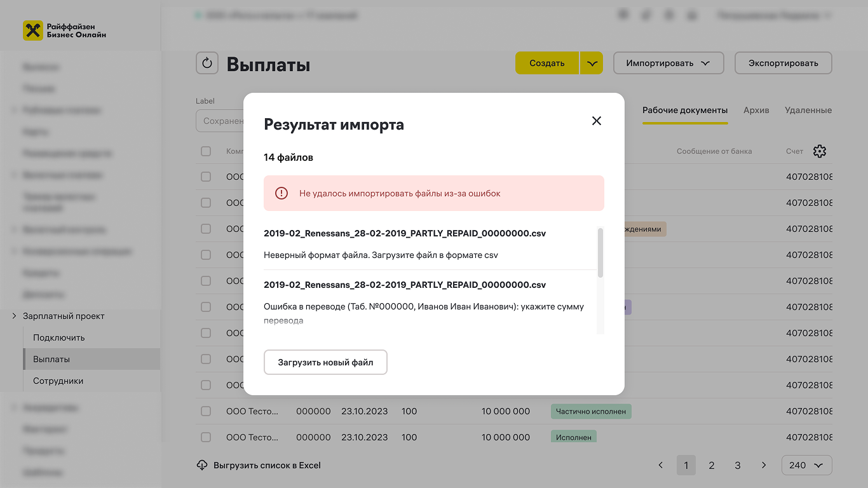Click the refresh icon beside Выплаты heading
Viewport: 868px width, 488px height.
[x=207, y=63]
